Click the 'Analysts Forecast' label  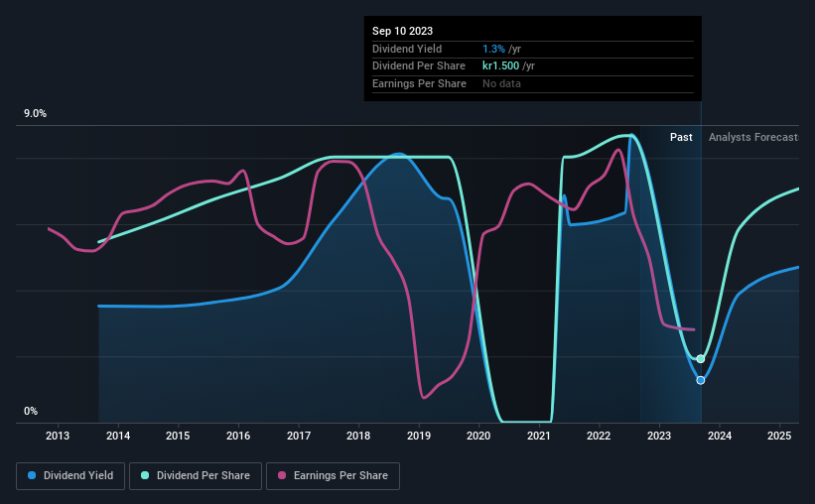(753, 137)
